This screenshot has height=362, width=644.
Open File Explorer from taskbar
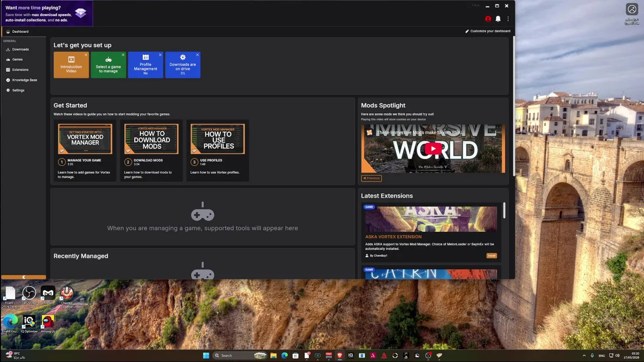(x=273, y=355)
